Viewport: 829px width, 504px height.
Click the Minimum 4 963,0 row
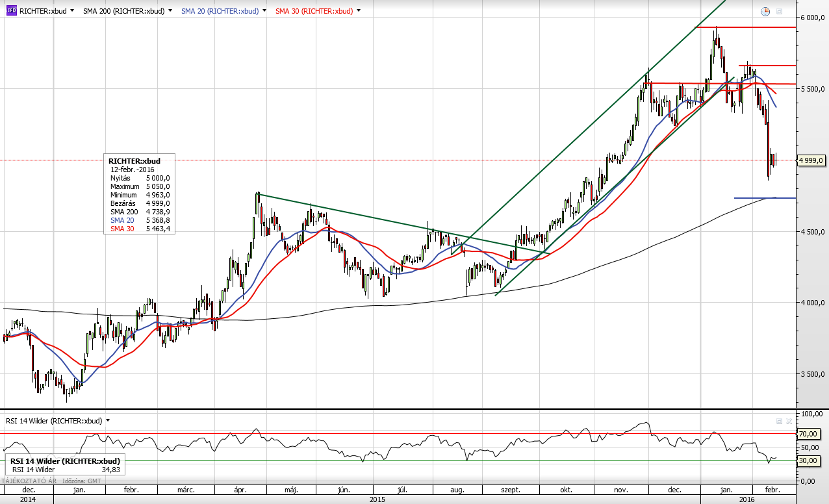140,195
